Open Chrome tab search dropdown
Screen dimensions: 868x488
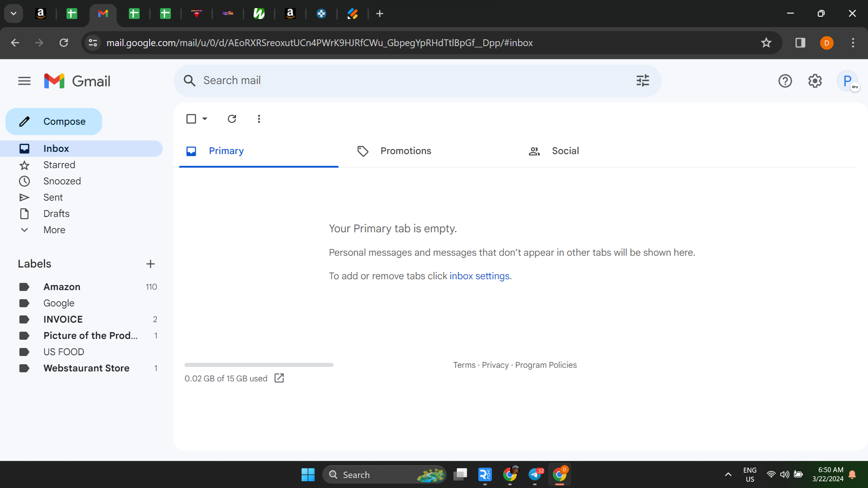click(14, 14)
